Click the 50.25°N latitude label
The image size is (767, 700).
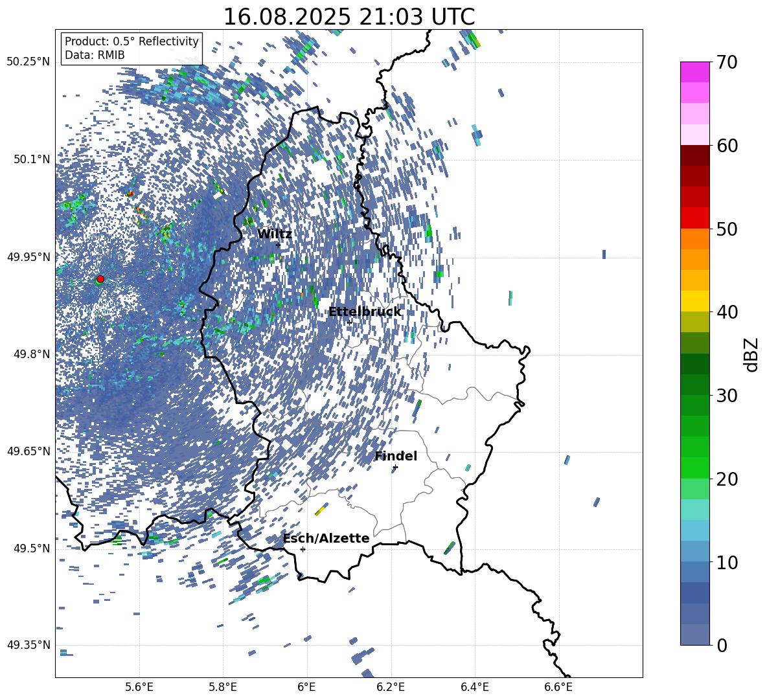29,62
